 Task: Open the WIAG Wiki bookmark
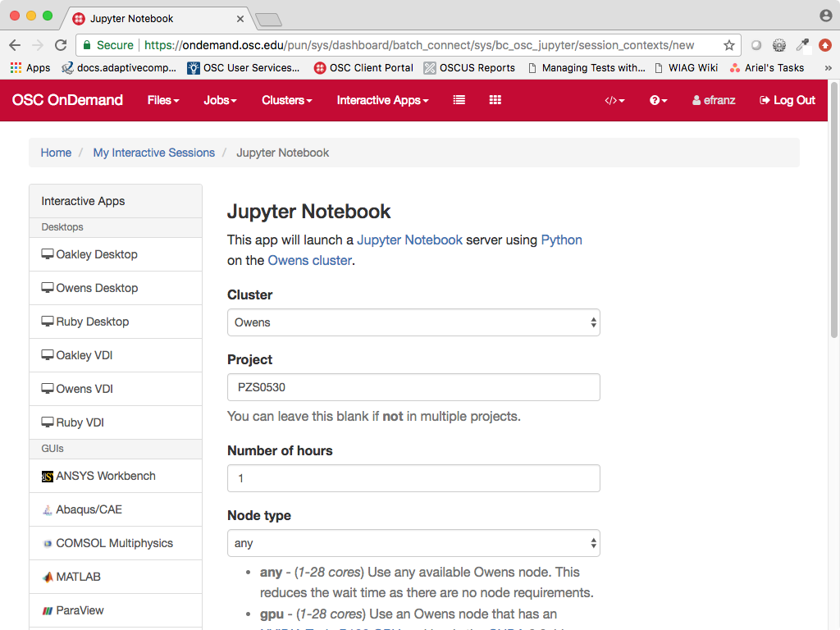[687, 68]
